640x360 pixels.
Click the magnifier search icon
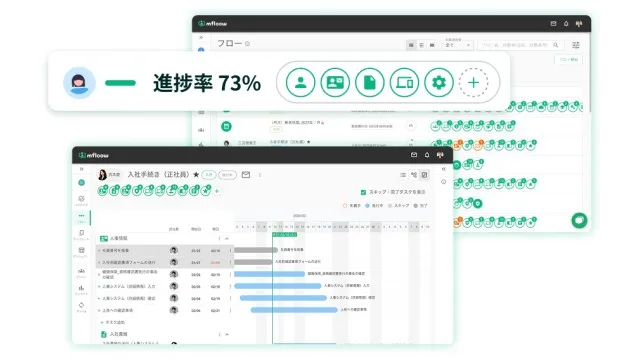coord(556,45)
